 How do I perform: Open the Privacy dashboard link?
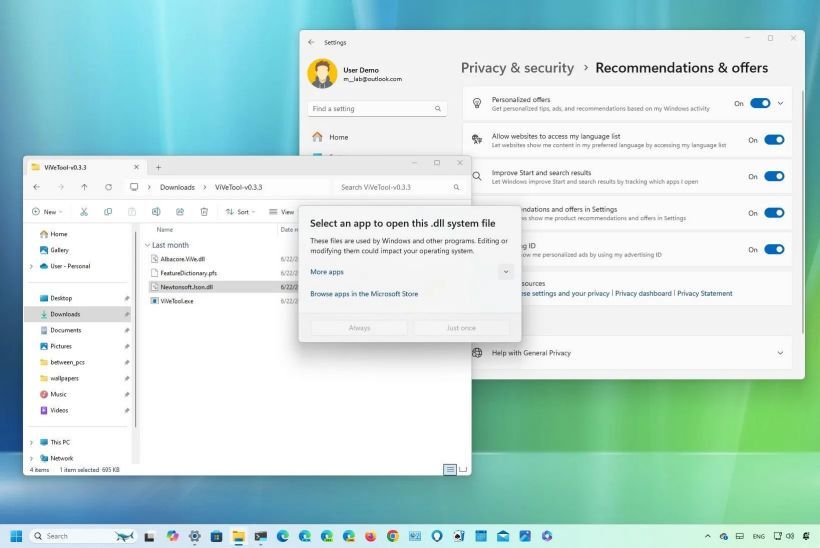642,294
